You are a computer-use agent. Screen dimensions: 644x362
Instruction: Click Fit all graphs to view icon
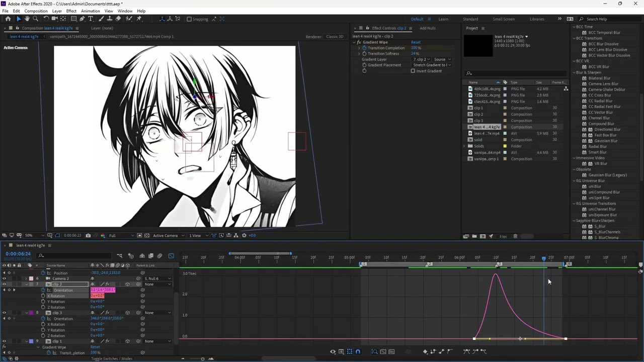pyautogui.click(x=391, y=351)
